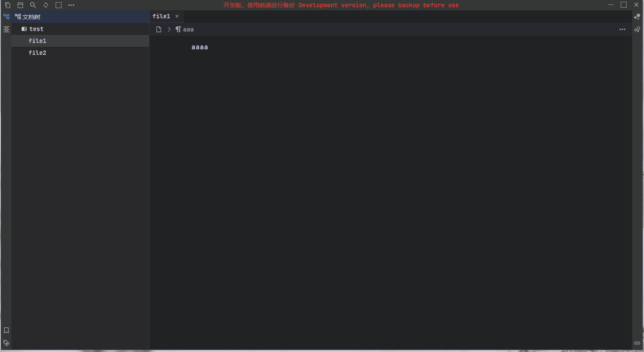This screenshot has width=644, height=352.
Task: Open the search icon in the toolbar
Action: pyautogui.click(x=33, y=5)
